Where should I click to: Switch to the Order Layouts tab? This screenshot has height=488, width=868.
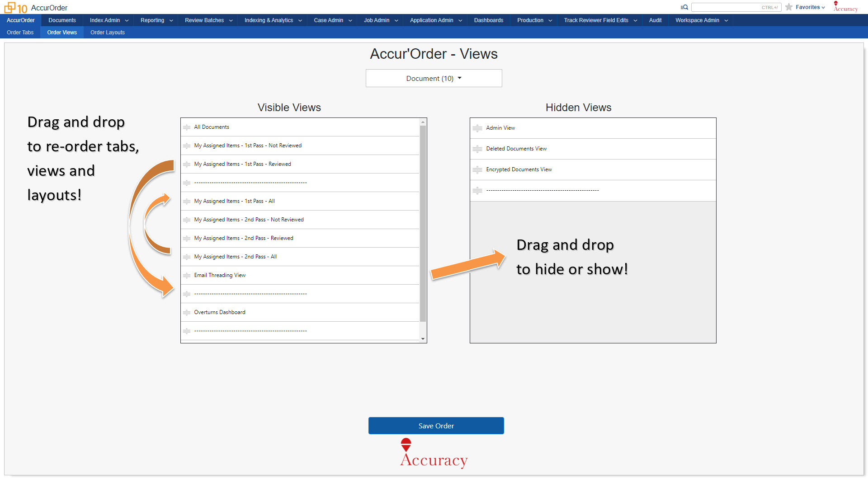(x=107, y=33)
